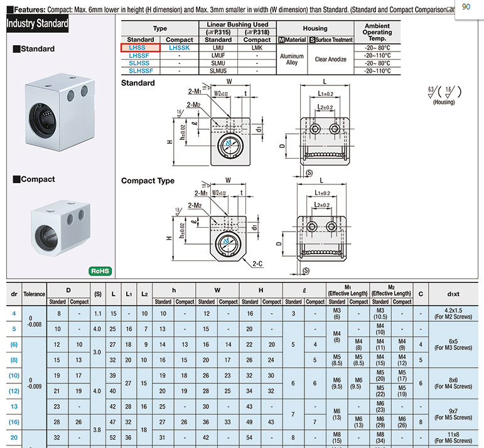This screenshot has width=484, height=448.
Task: Click the LMK compact bushing cell
Action: point(257,48)
